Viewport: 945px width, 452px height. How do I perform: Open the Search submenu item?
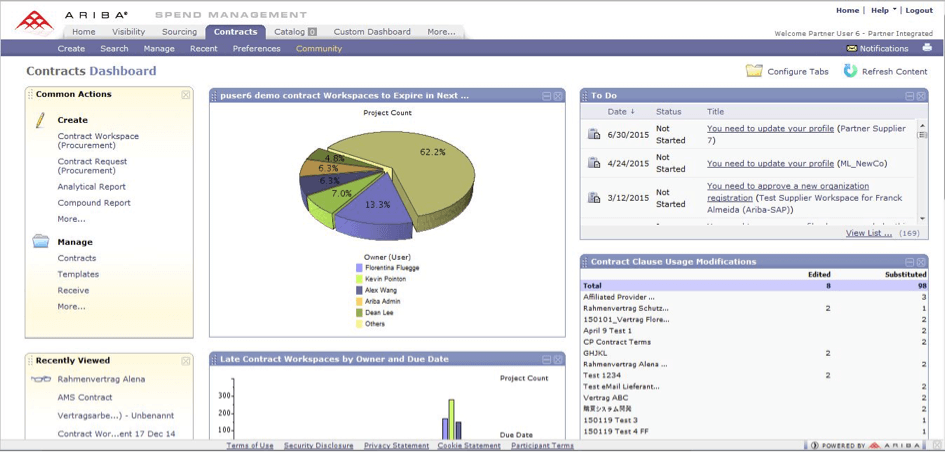115,48
